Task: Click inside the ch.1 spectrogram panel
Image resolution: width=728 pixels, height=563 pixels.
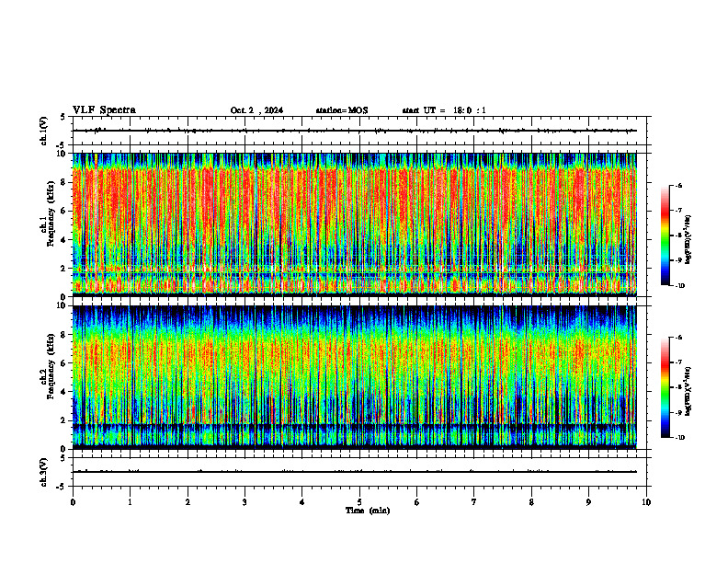Action: click(x=355, y=224)
